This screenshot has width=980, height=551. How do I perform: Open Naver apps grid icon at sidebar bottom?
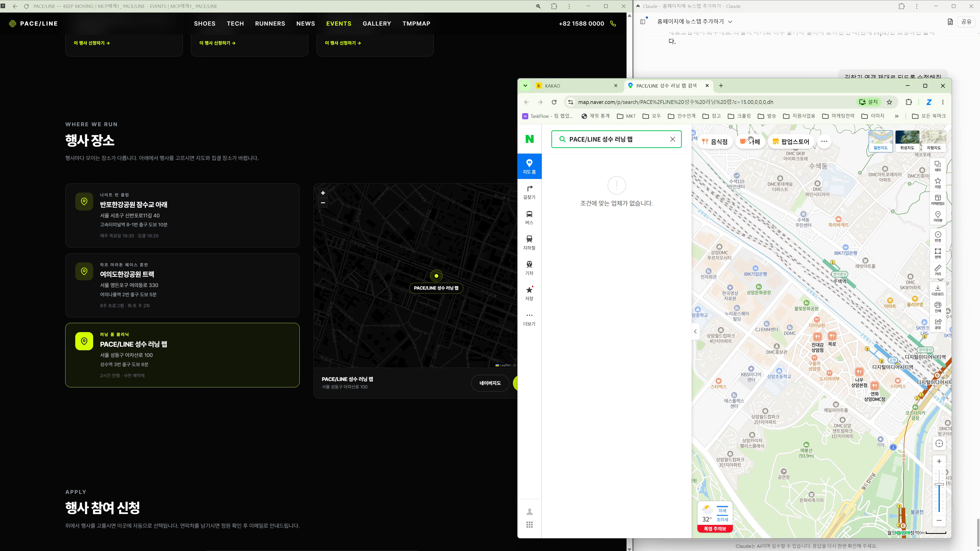tap(529, 525)
